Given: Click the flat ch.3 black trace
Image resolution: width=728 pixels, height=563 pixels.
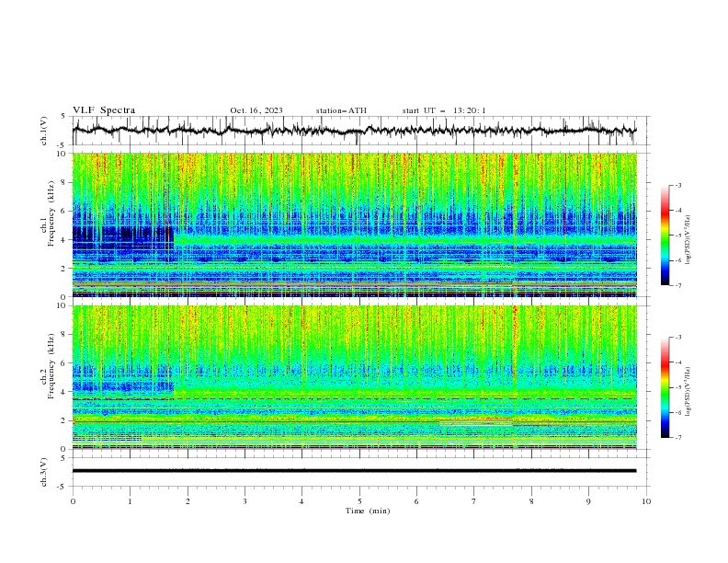Looking at the screenshot, I should pos(354,471).
